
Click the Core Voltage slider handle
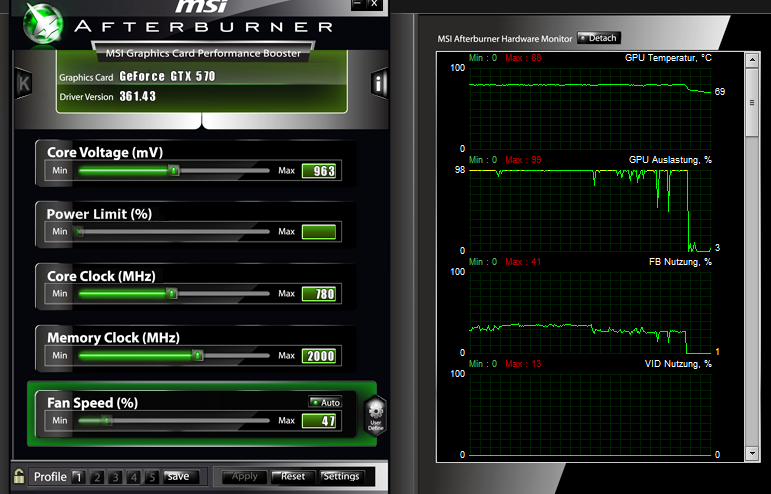tap(174, 171)
